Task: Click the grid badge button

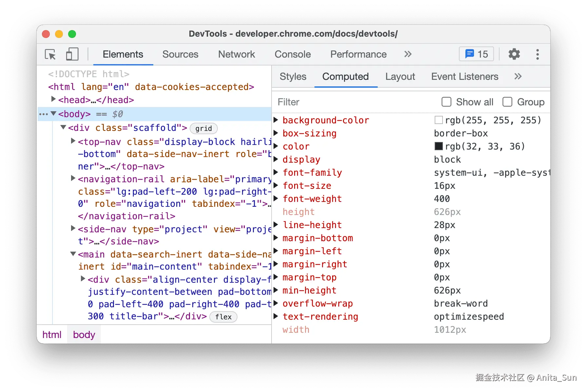Action: [x=203, y=129]
